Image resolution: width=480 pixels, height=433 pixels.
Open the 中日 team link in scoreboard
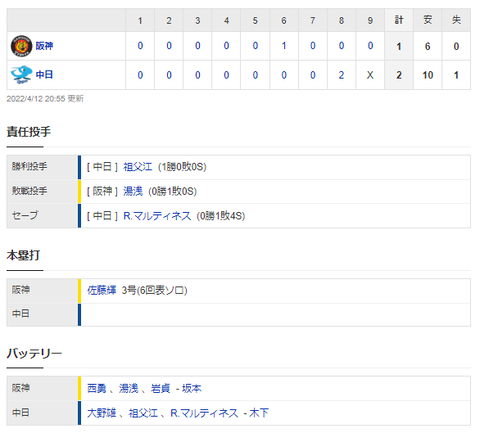tap(44, 75)
